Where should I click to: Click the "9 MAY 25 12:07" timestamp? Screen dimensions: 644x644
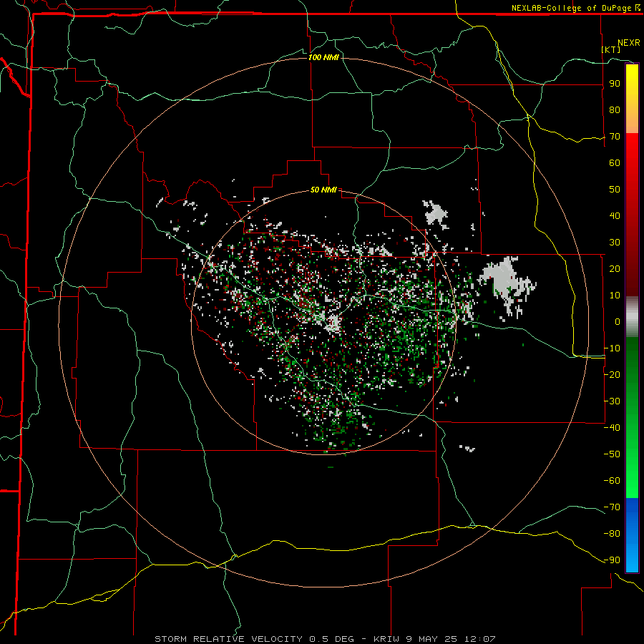coord(451,639)
